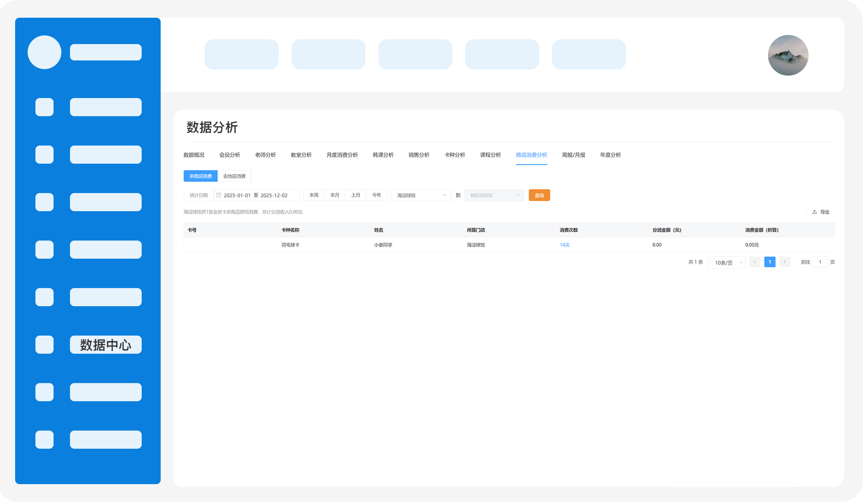The width and height of the screenshot is (863, 504).
Task: Click the orange 查询 button
Action: click(539, 196)
